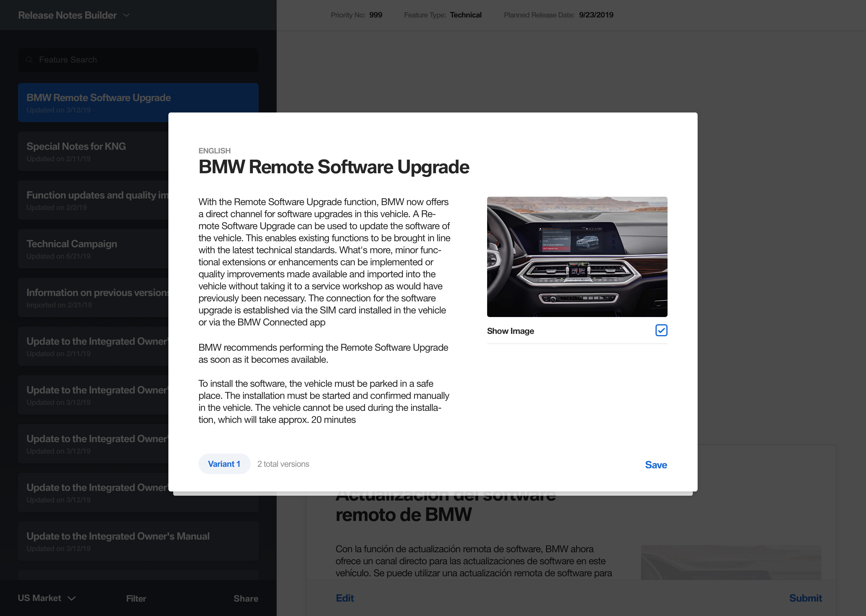Viewport: 866px width, 616px height.
Task: Click the Filter button
Action: [x=136, y=599]
